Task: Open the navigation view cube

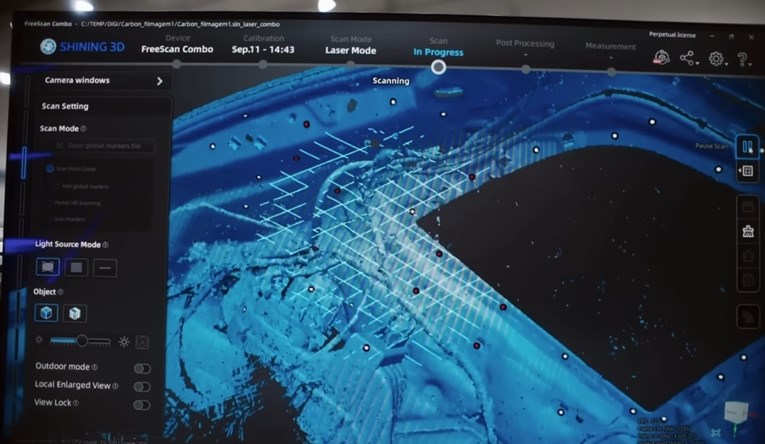Action: (735, 412)
